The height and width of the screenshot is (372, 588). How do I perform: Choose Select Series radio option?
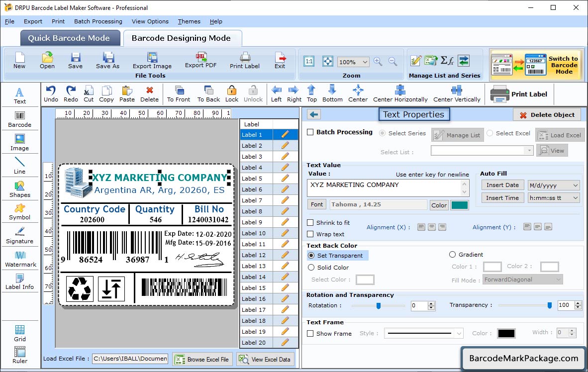[x=382, y=133]
